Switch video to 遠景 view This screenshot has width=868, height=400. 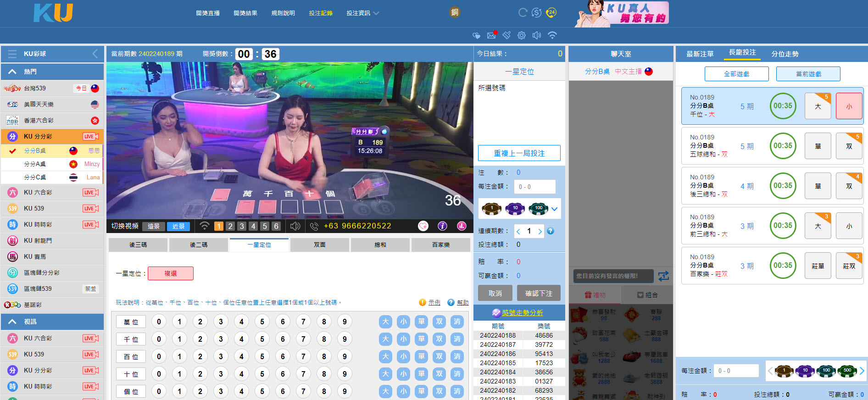point(154,226)
